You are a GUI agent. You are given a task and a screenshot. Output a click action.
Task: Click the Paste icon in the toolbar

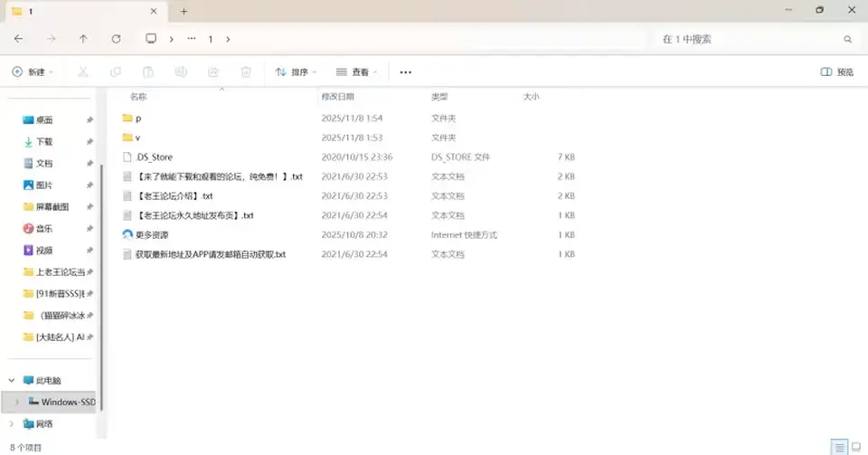148,72
